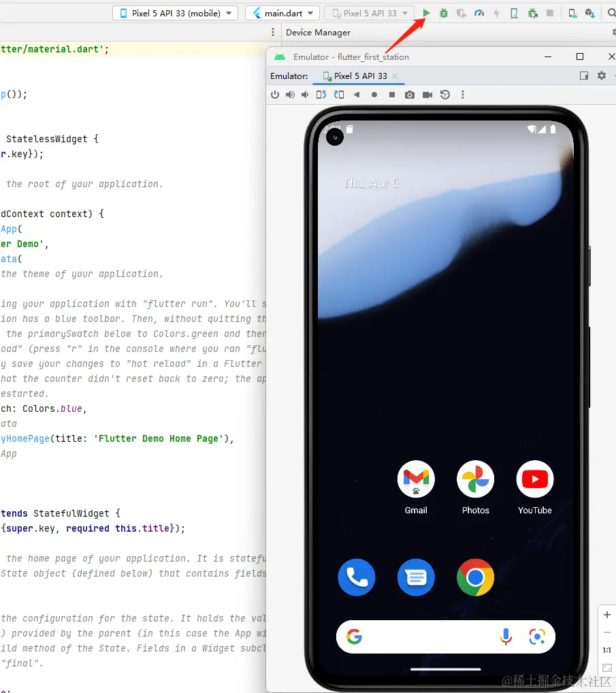The width and height of the screenshot is (616, 693).
Task: Expand the main.dart run configuration dropdown
Action: point(282,13)
